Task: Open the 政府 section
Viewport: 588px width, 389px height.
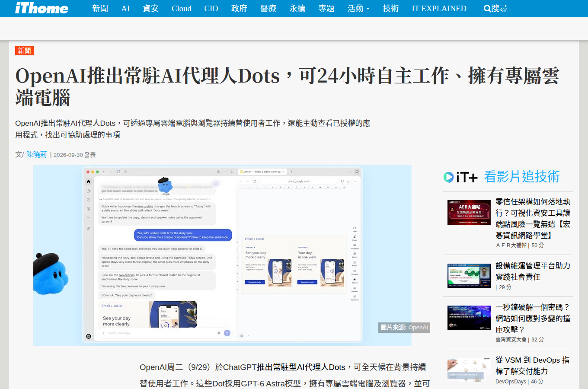Action: tap(239, 9)
